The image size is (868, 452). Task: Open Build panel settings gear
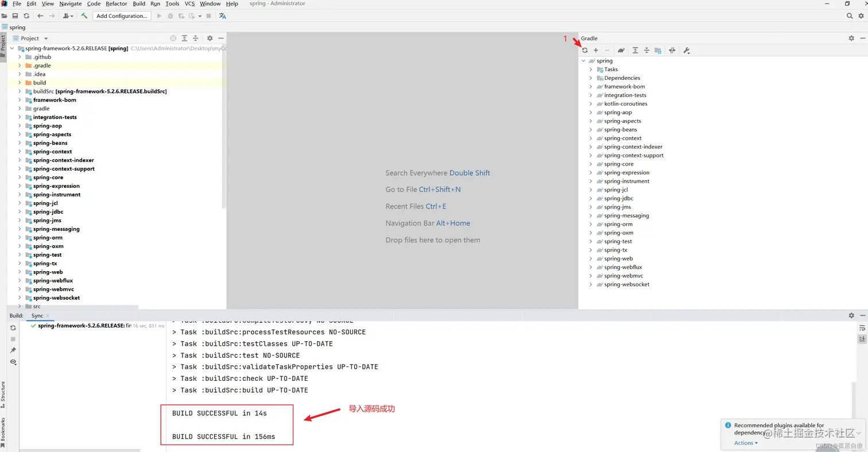851,316
